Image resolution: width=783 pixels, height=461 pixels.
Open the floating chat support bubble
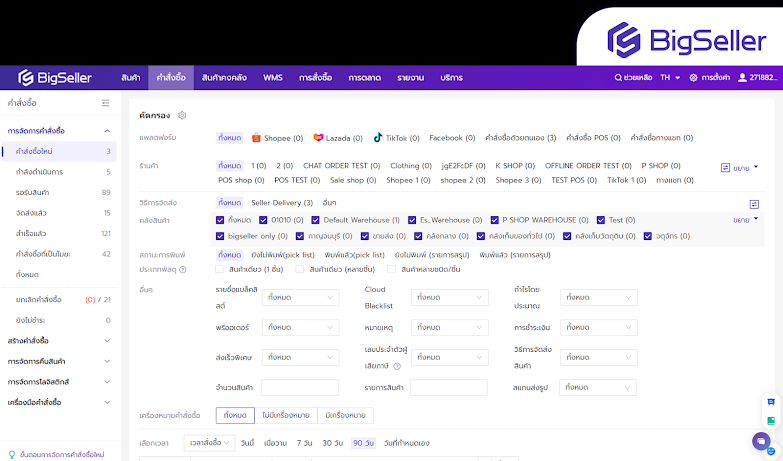[760, 440]
